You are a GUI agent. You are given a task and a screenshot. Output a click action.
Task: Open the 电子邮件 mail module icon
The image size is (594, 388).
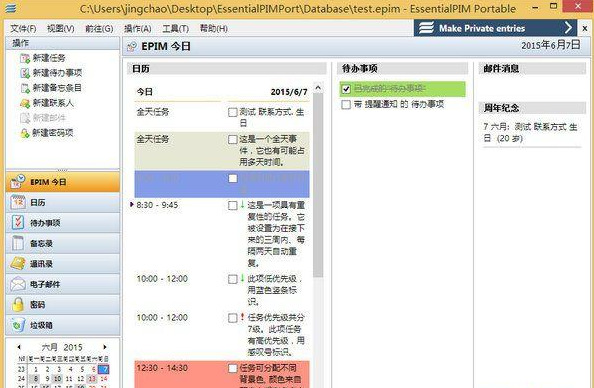pos(18,284)
